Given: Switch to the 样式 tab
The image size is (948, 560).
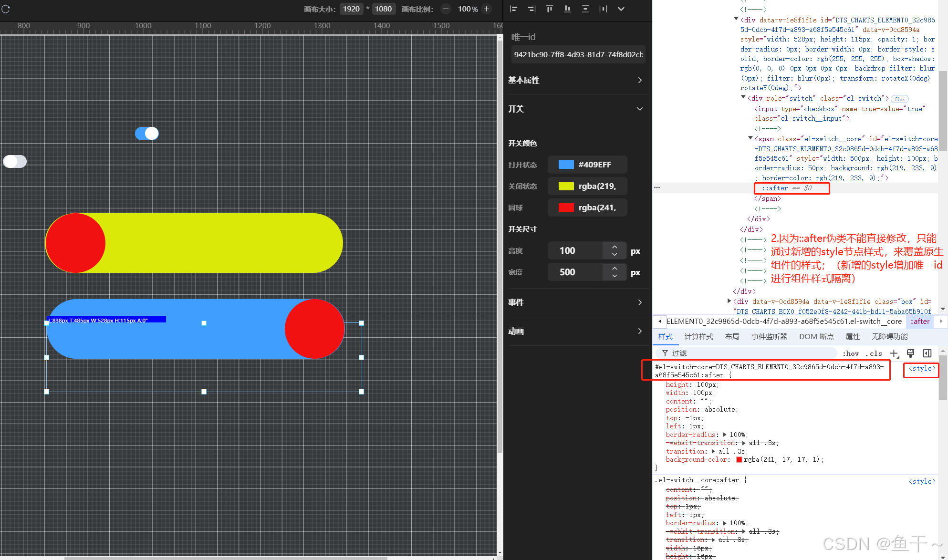Looking at the screenshot, I should click(x=666, y=337).
